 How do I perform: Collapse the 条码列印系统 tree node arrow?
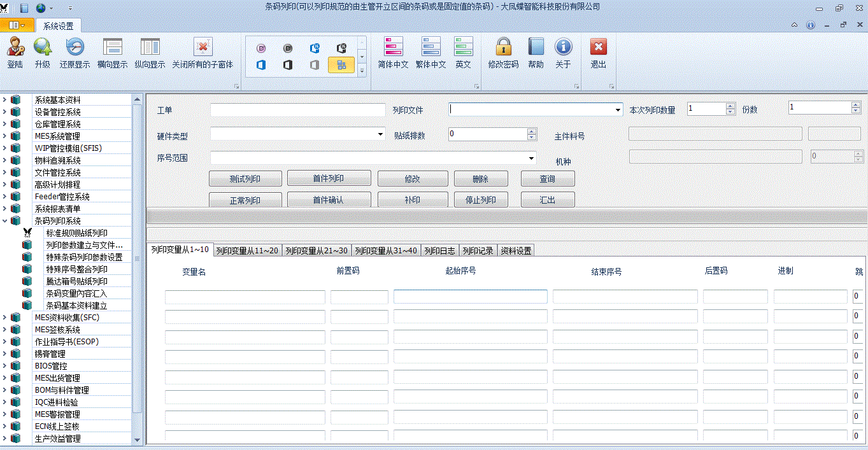4,221
